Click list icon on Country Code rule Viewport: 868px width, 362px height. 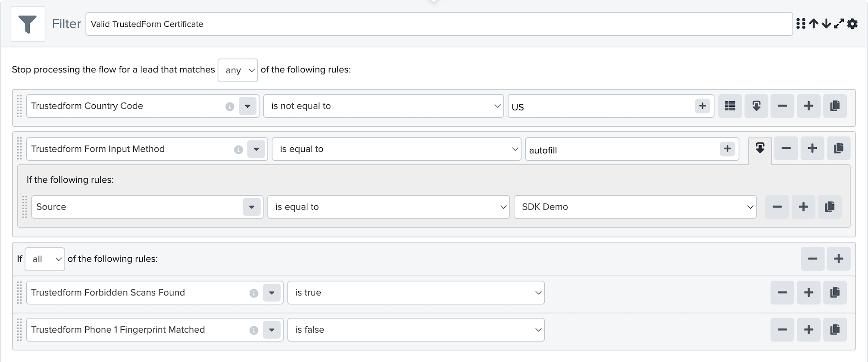[x=730, y=106]
